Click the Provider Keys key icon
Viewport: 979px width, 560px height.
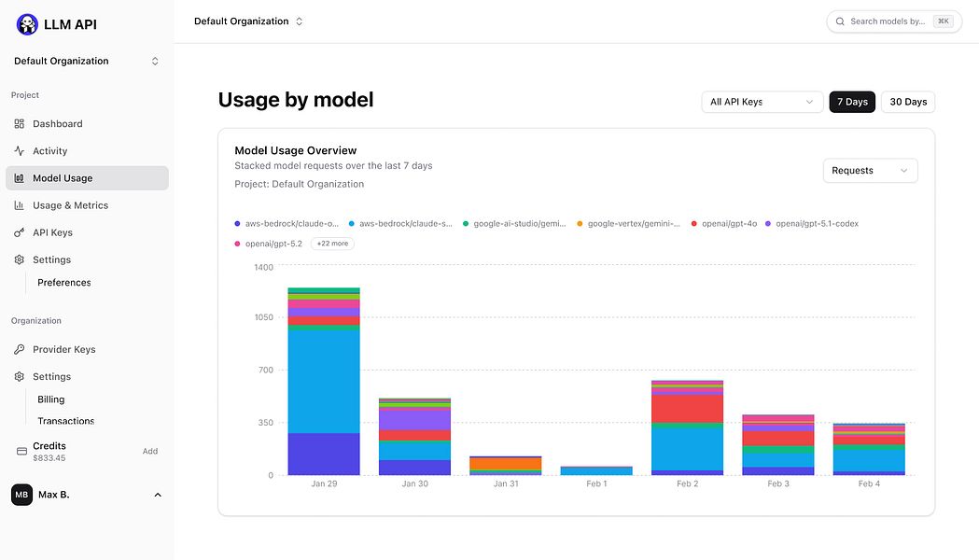click(x=20, y=349)
